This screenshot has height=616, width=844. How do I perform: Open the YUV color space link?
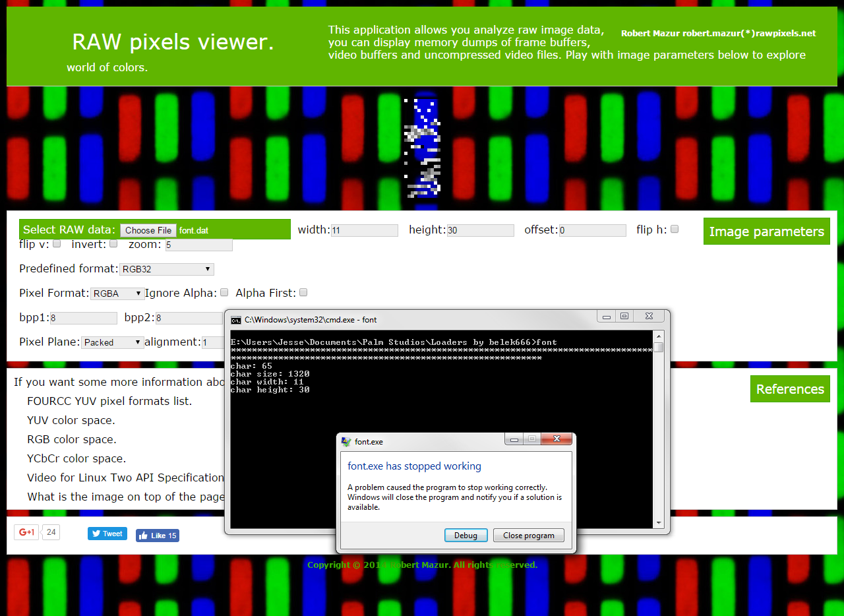[x=71, y=420]
